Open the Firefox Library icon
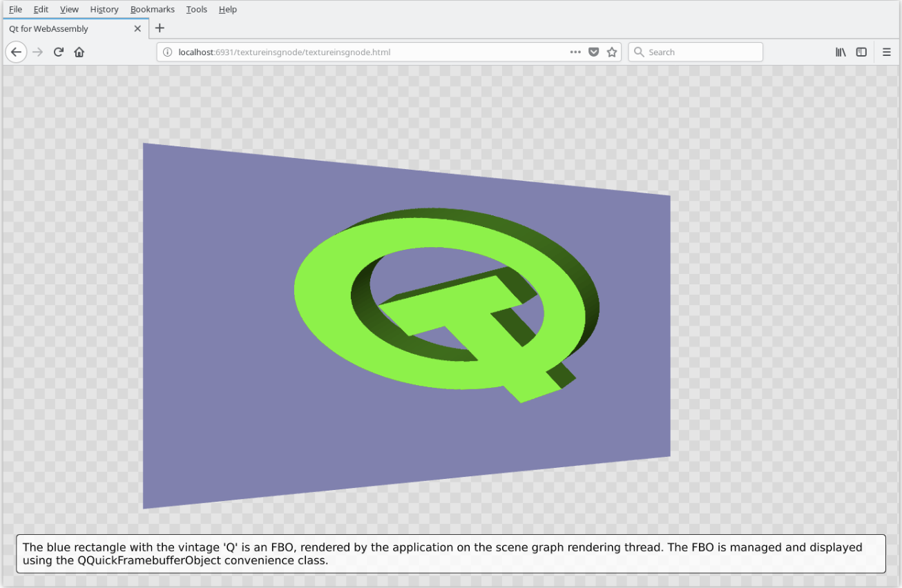Viewport: 902px width, 588px height. tap(840, 52)
